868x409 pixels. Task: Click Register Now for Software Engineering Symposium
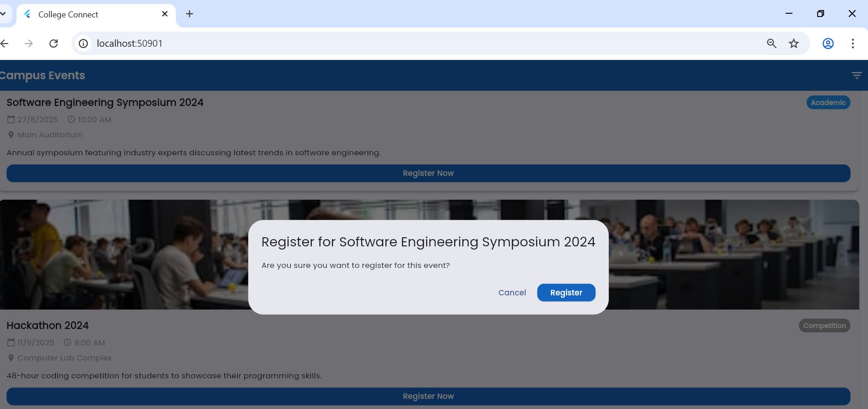(x=428, y=173)
